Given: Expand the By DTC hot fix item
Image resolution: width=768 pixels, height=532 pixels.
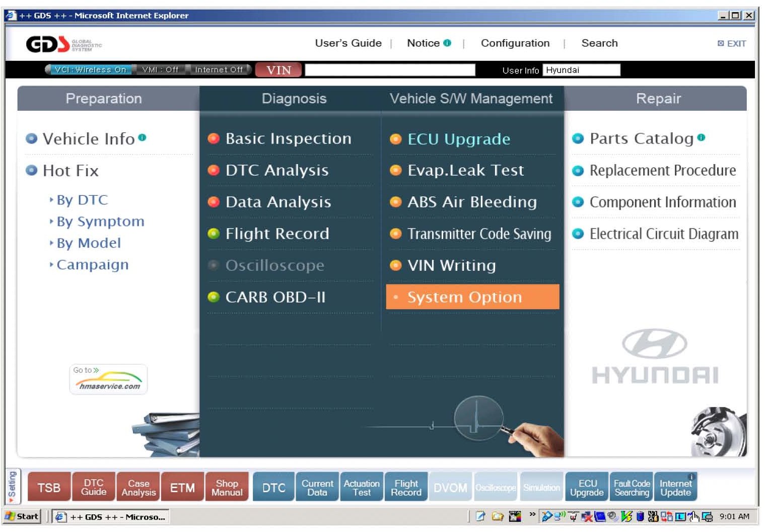Looking at the screenshot, I should point(82,200).
